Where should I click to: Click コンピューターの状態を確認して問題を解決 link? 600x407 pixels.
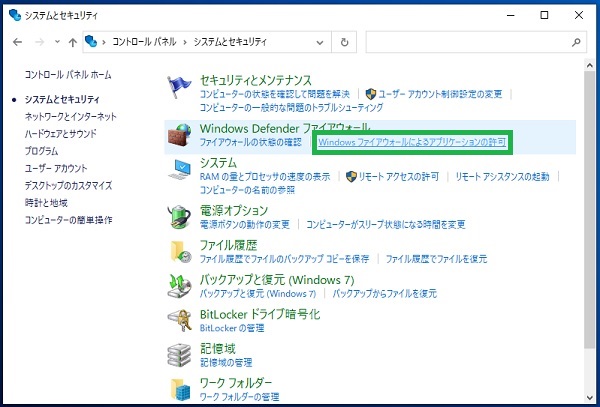click(x=275, y=94)
